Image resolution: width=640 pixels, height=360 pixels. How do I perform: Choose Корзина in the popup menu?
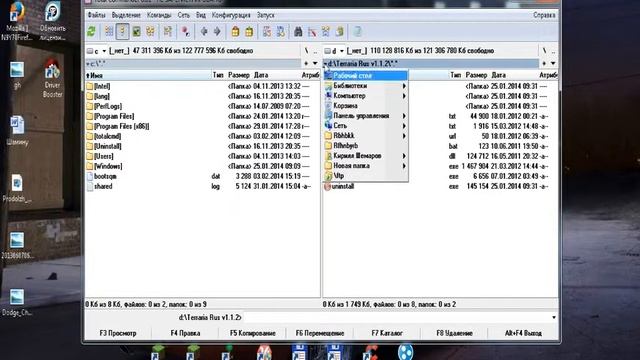[x=366, y=106]
